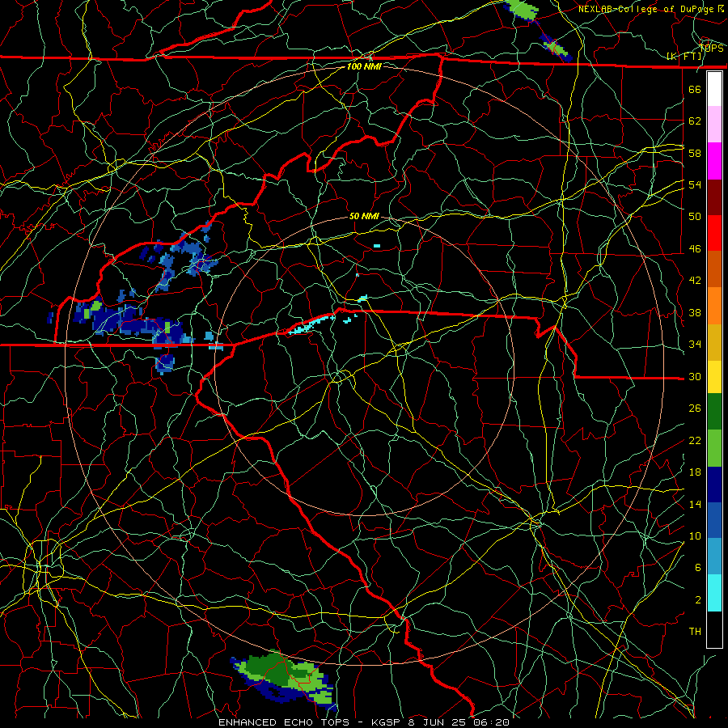Click the medium blue swatch in the legend

click(x=714, y=520)
